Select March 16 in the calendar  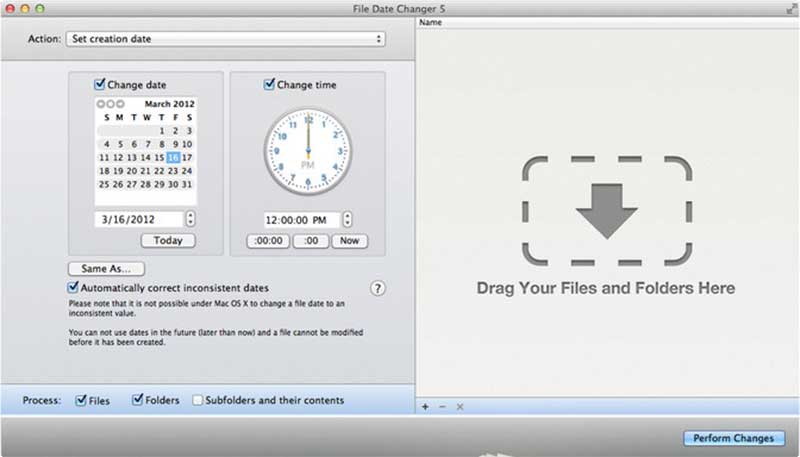point(173,157)
